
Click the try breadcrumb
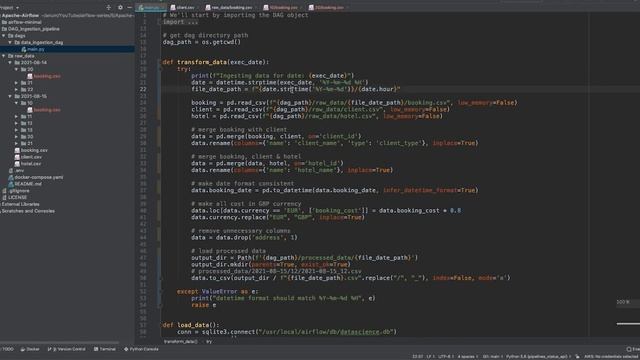click(x=209, y=342)
